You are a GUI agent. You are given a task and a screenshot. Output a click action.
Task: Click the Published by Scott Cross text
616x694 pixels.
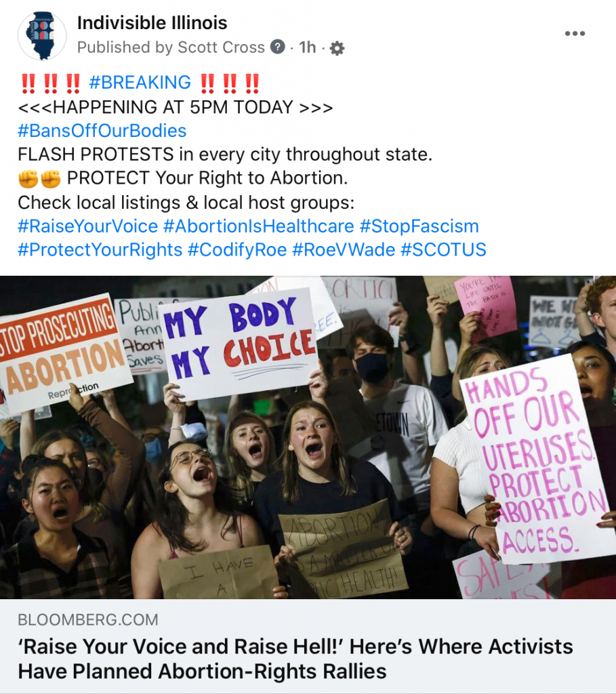point(171,47)
